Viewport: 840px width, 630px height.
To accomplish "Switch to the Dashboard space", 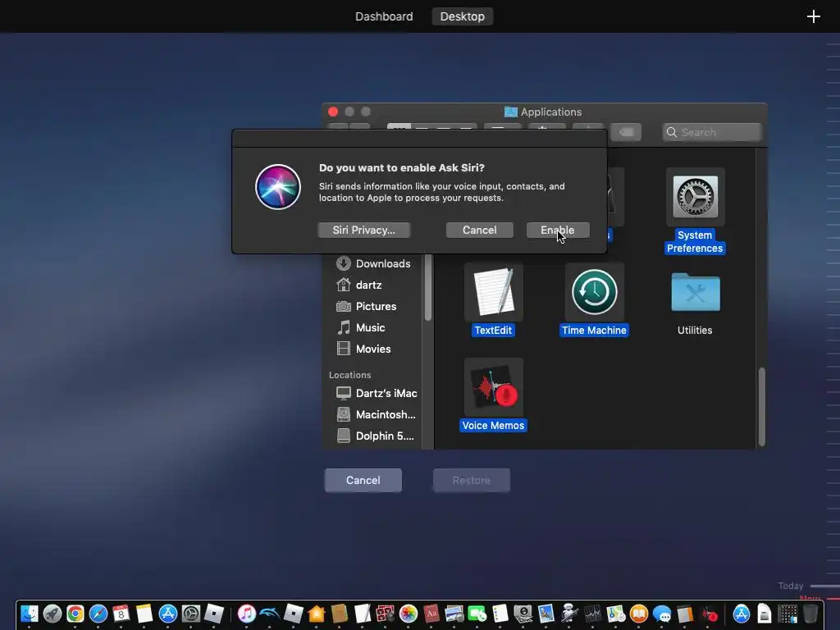I will point(384,16).
